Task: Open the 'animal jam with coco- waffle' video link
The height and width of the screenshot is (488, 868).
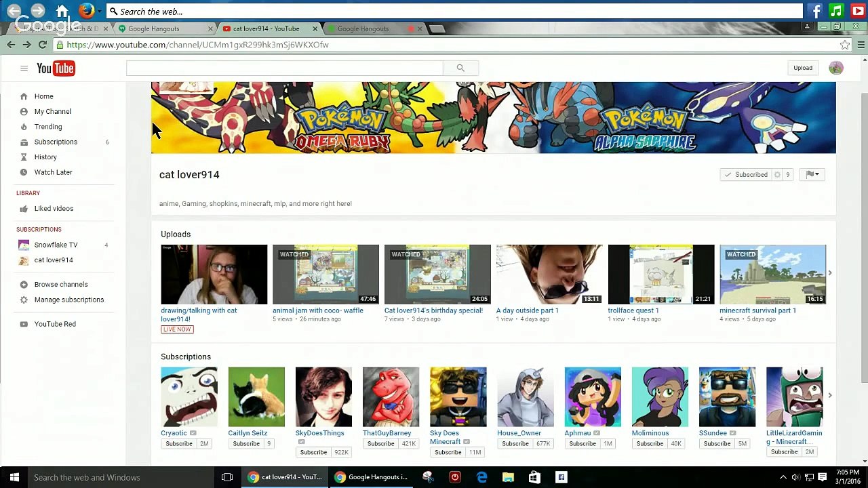Action: (x=318, y=310)
